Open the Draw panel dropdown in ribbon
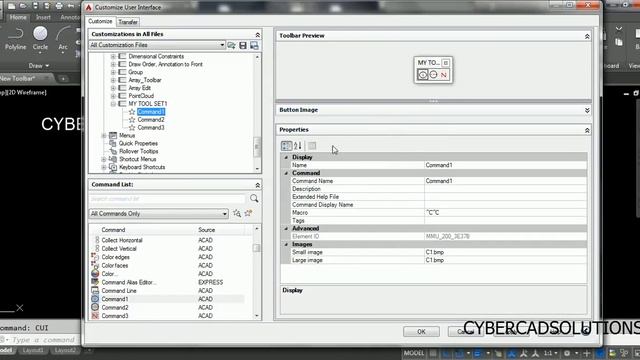This screenshot has width=640, height=360. click(39, 65)
